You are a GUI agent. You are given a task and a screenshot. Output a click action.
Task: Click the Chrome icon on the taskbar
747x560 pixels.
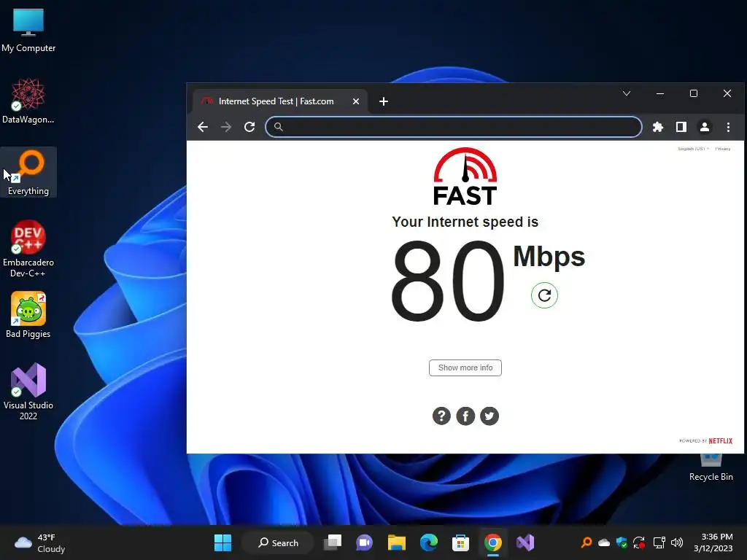pyautogui.click(x=492, y=542)
